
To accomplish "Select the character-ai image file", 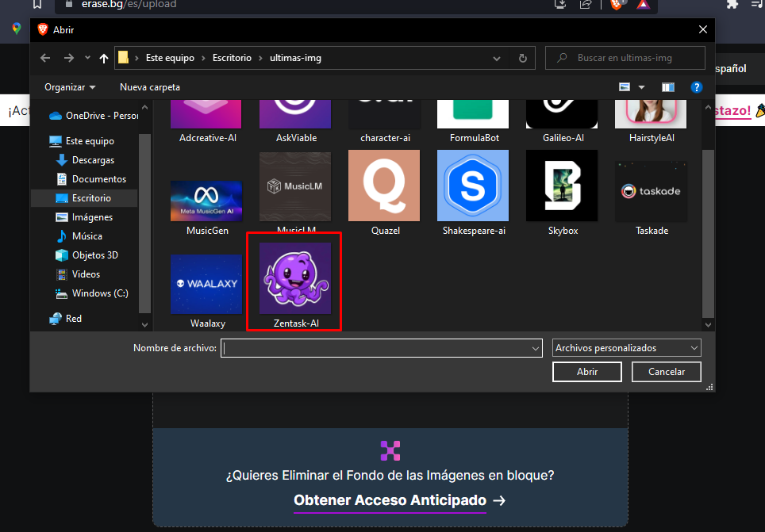I will click(384, 121).
